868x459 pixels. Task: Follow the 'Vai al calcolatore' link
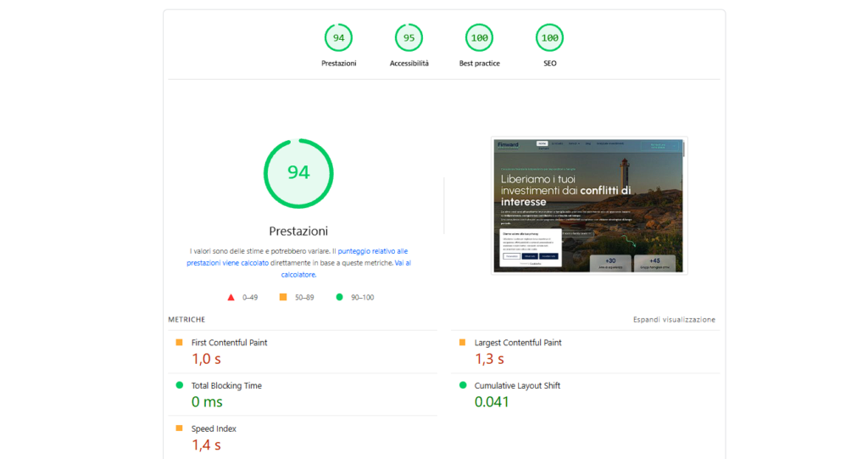click(403, 263)
